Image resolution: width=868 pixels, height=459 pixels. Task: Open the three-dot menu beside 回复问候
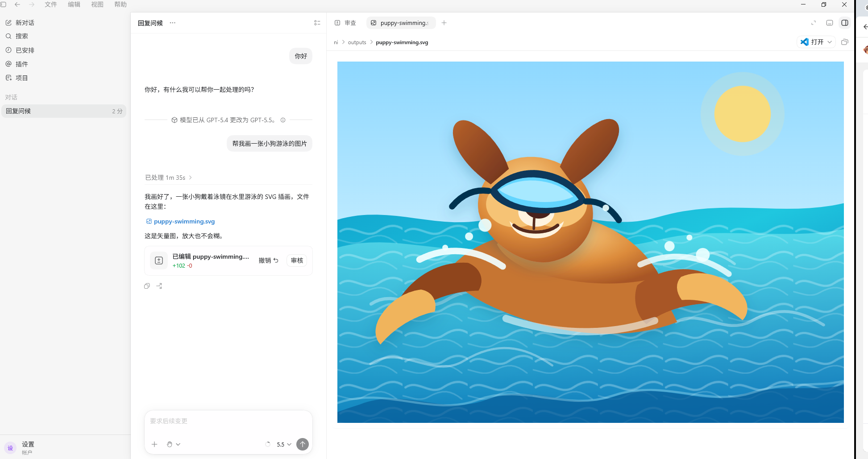click(x=173, y=23)
